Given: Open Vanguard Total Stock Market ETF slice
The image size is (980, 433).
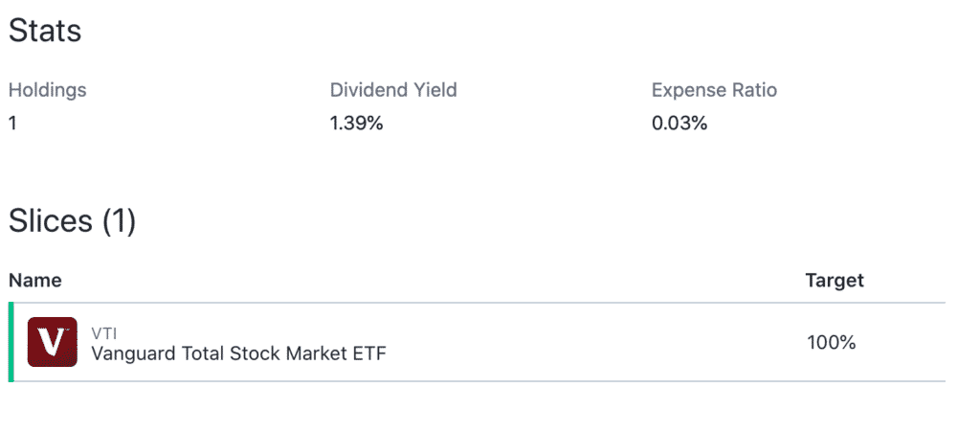Looking at the screenshot, I should tap(238, 353).
